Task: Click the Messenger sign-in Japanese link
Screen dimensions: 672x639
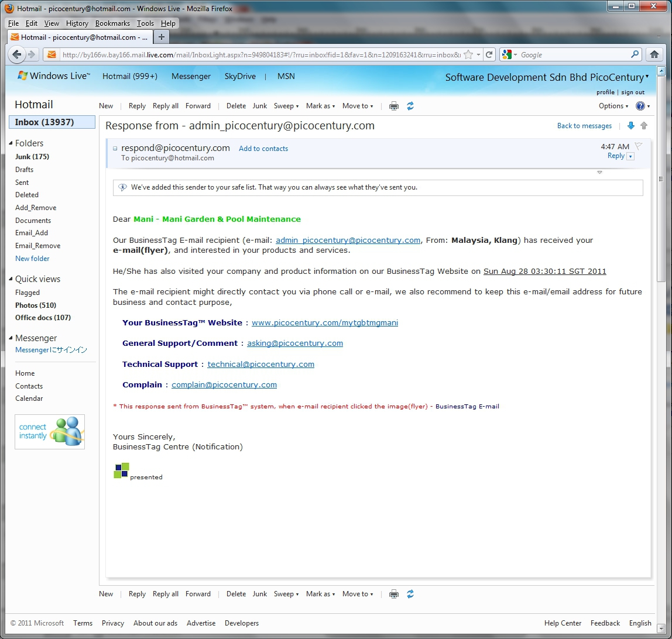Action: [x=51, y=350]
